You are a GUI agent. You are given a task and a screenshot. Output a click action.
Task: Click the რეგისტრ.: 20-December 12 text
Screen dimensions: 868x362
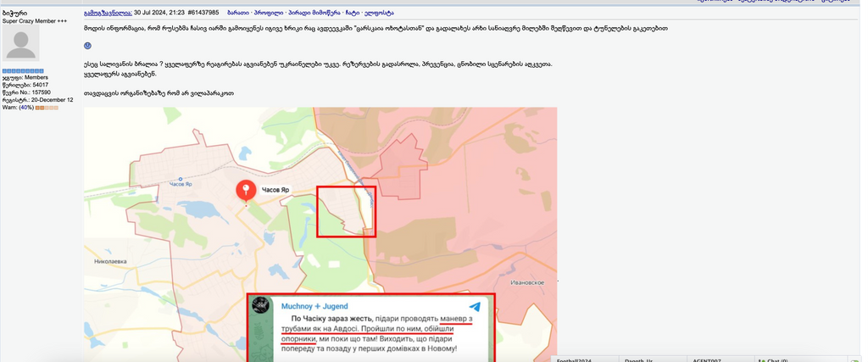click(37, 100)
